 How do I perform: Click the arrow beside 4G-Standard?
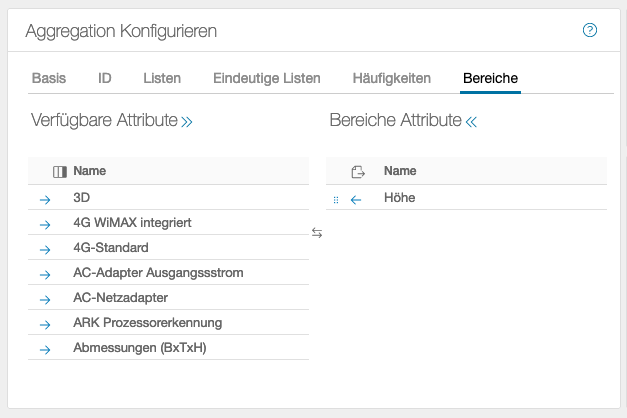(45, 249)
